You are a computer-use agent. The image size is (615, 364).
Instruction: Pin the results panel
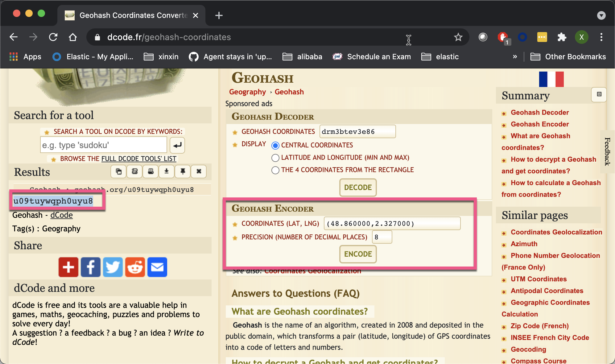[183, 172]
